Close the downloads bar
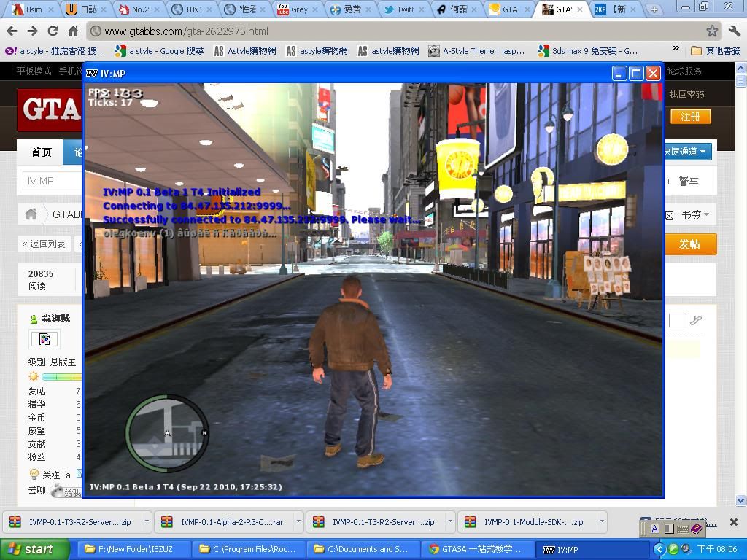 coord(734,522)
